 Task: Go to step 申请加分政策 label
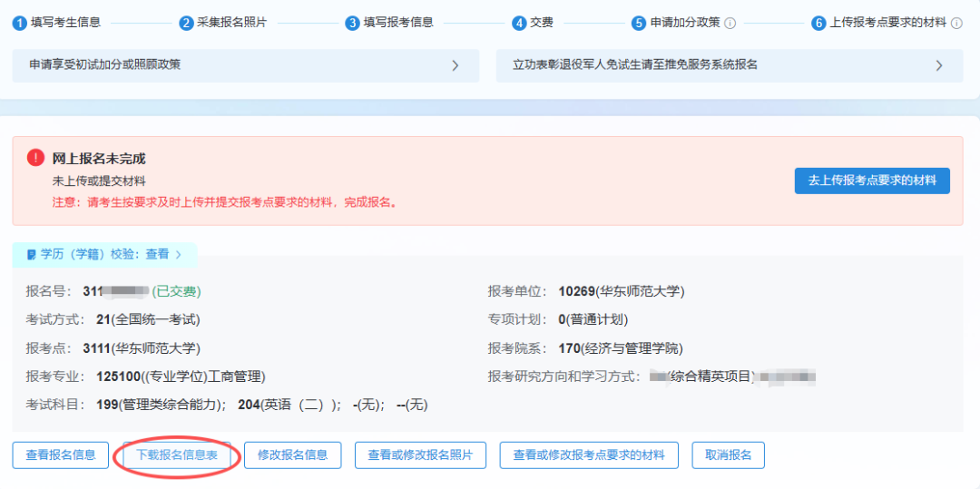(685, 23)
